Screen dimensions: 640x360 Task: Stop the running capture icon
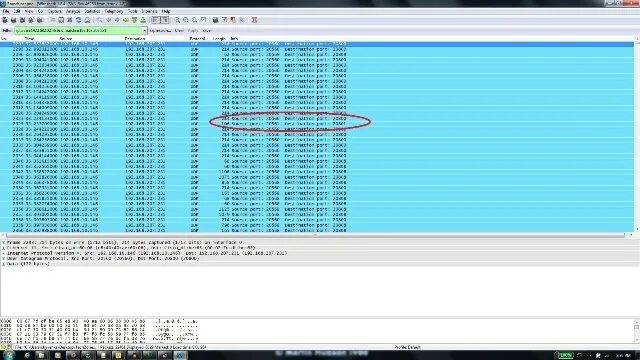[x=31, y=20]
